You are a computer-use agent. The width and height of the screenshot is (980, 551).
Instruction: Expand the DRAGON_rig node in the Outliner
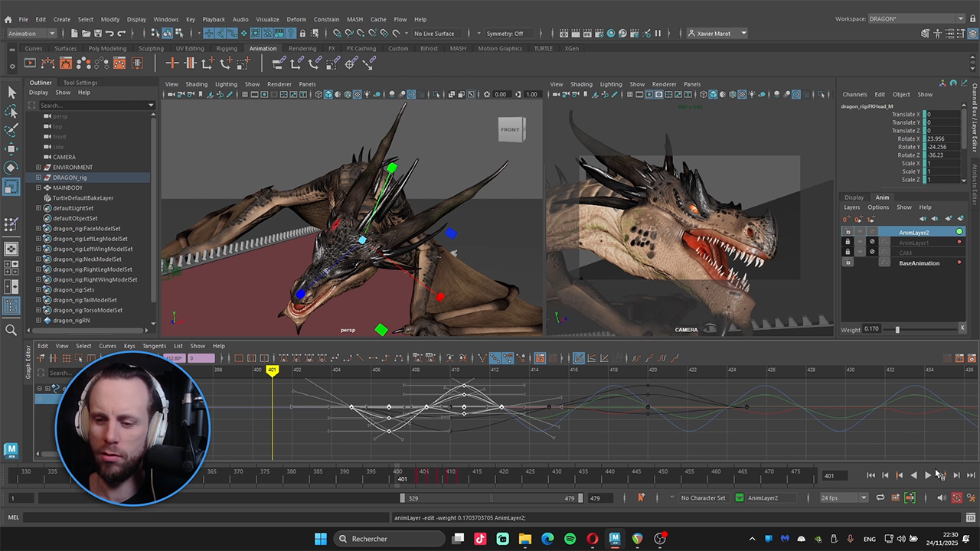coord(38,178)
